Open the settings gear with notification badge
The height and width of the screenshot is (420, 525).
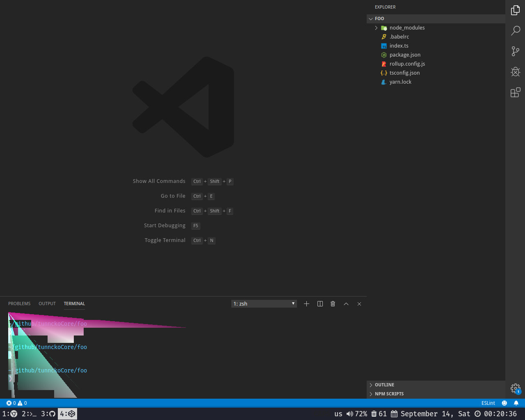click(515, 388)
